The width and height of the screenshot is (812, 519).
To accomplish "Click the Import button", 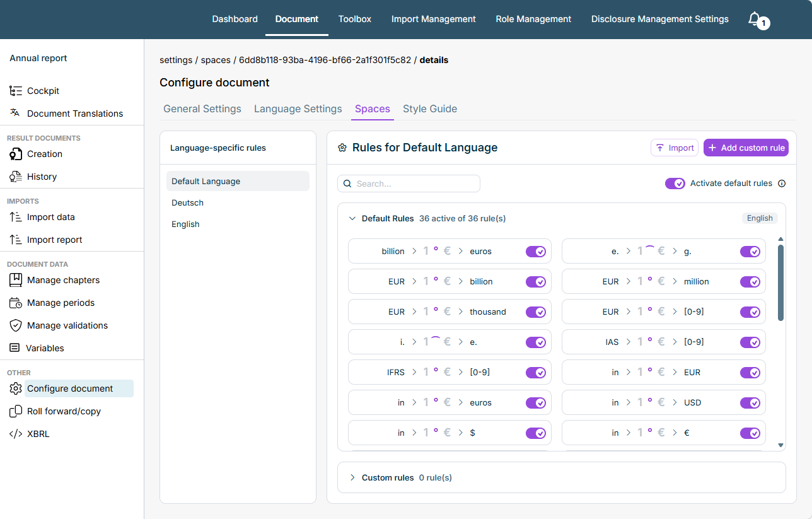I will [x=675, y=148].
